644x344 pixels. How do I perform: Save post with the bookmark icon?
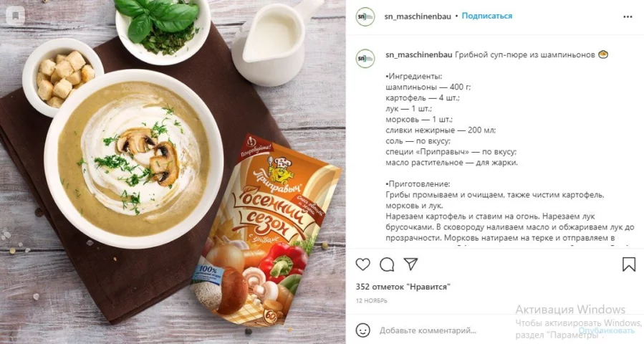[629, 264]
